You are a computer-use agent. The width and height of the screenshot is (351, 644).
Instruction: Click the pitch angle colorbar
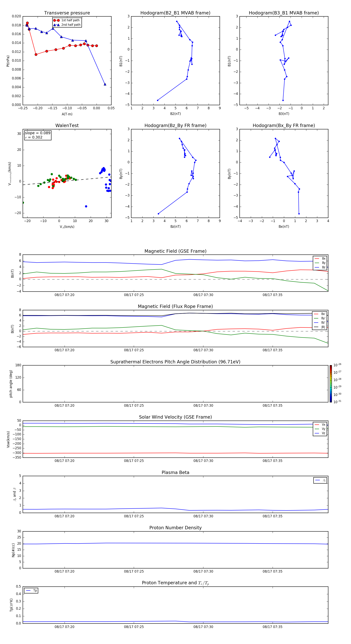(331, 384)
